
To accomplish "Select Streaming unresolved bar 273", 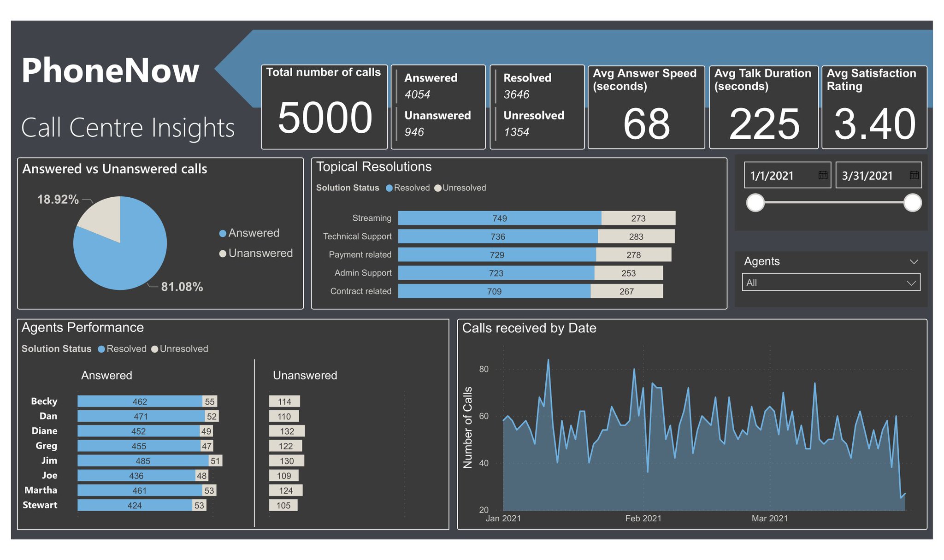I will click(x=638, y=218).
